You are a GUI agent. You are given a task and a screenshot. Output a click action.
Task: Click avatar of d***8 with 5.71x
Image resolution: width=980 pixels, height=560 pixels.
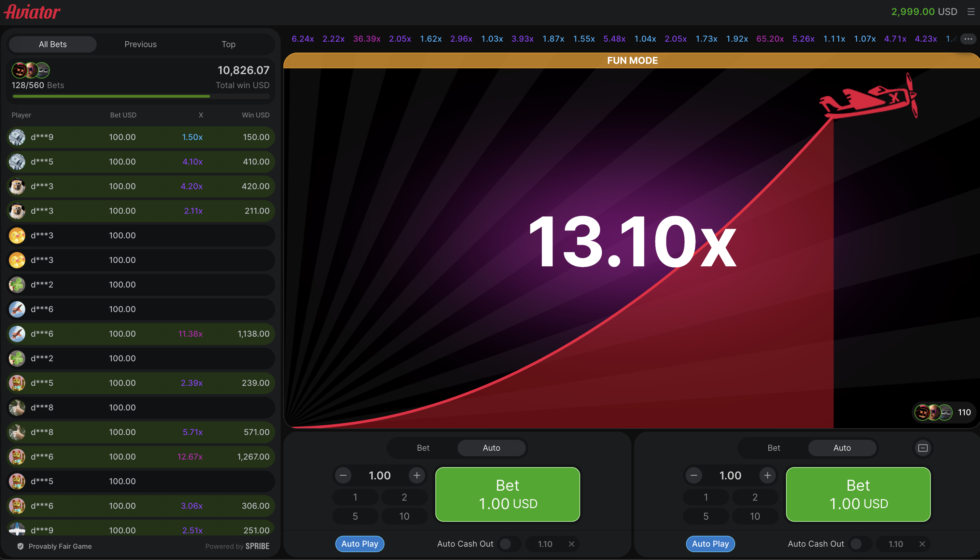point(17,432)
